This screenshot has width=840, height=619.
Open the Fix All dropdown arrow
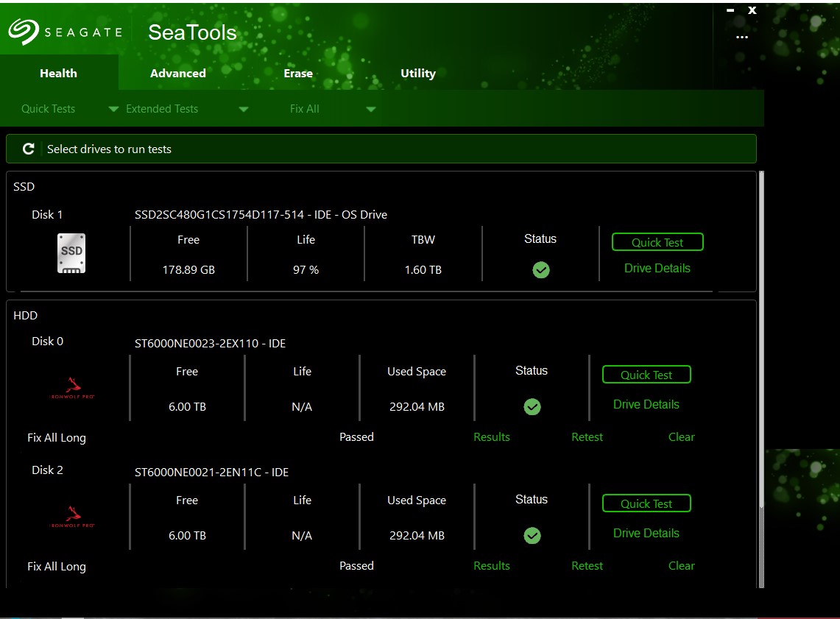(x=371, y=109)
